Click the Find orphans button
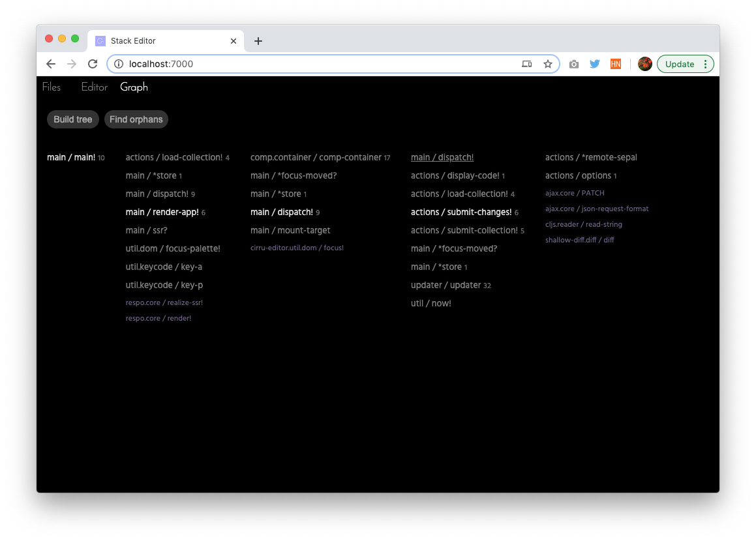756x541 pixels. coord(136,119)
